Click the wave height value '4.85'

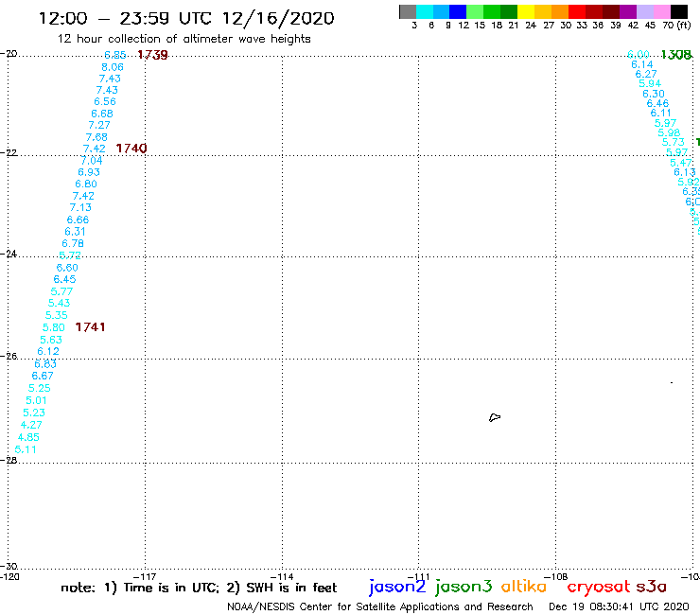28,438
